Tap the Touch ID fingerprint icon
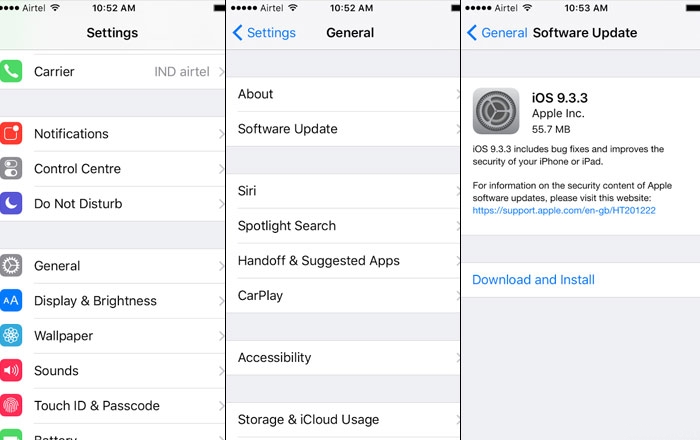700x440 pixels. pos(11,405)
